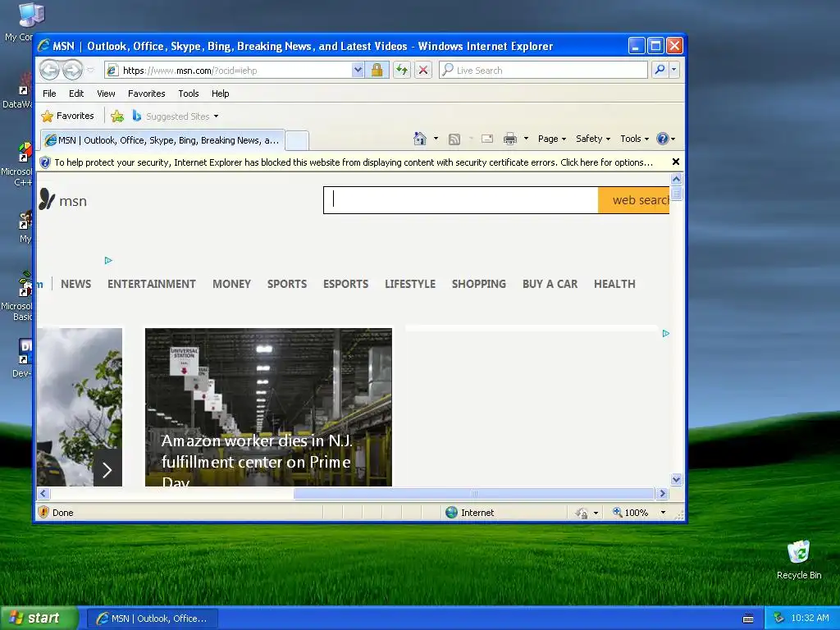This screenshot has width=840, height=630.
Task: Open the Amazon worker news story thumbnail
Action: pos(268,407)
